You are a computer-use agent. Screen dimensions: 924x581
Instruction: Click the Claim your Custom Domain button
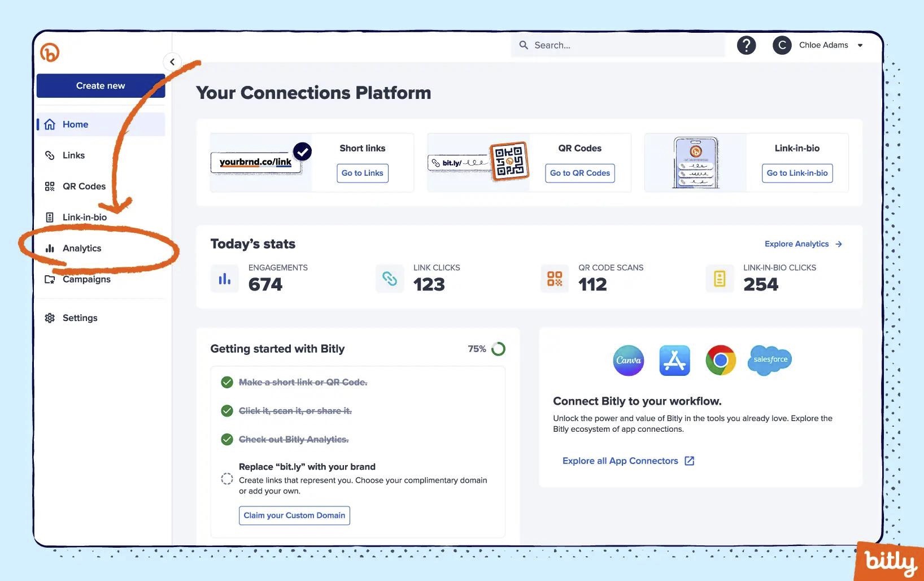[x=294, y=515]
